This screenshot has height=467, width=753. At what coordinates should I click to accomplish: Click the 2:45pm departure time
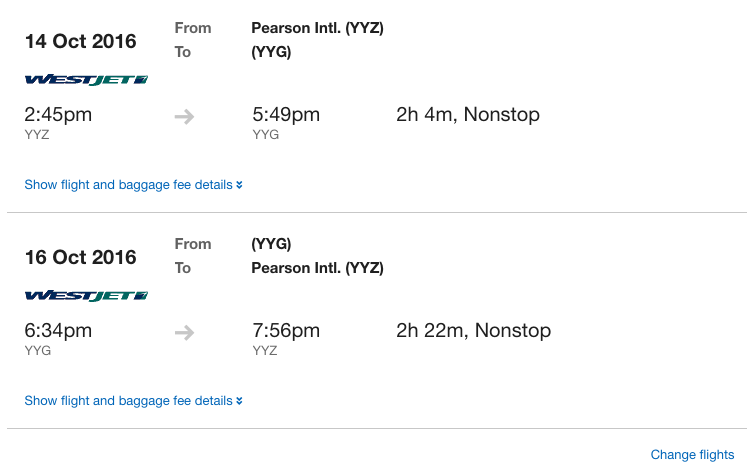click(x=58, y=114)
